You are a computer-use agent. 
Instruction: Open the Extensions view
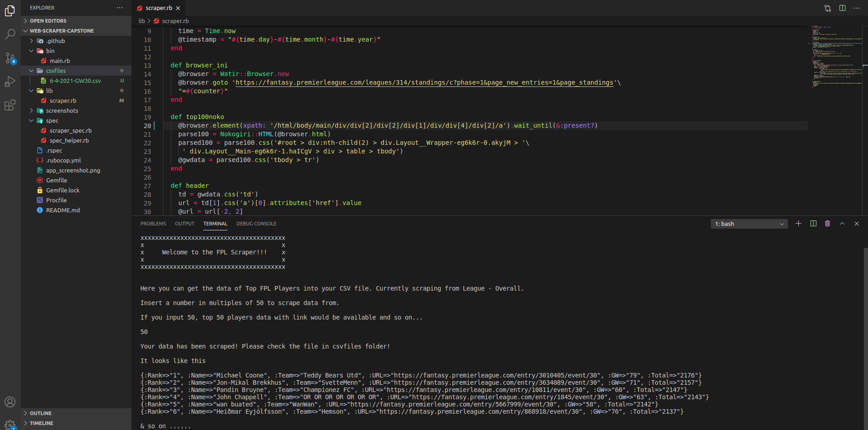point(10,105)
